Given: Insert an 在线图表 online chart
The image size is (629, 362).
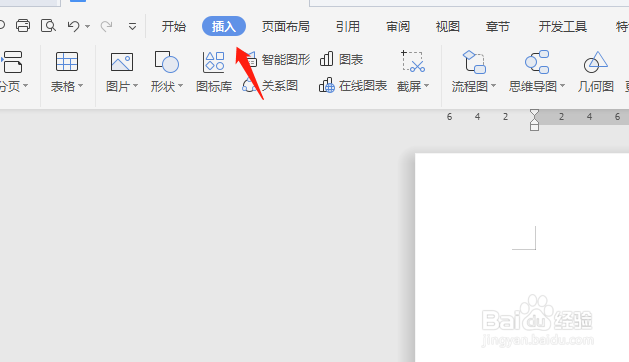Looking at the screenshot, I should click(353, 85).
